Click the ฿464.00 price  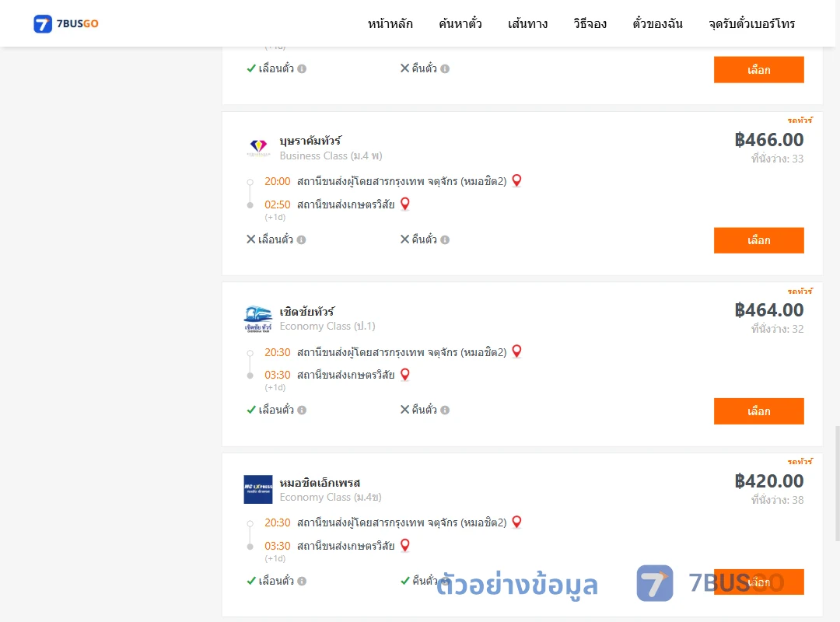[x=768, y=310]
